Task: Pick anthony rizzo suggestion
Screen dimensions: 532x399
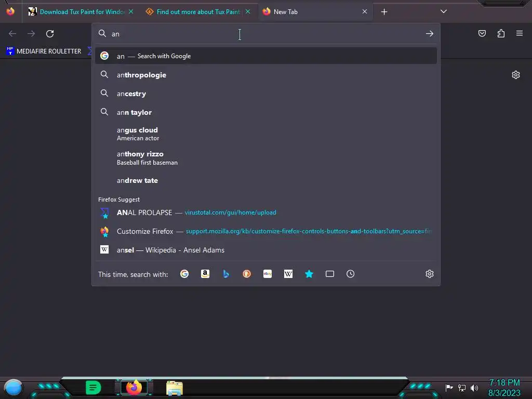Action: coord(266,158)
